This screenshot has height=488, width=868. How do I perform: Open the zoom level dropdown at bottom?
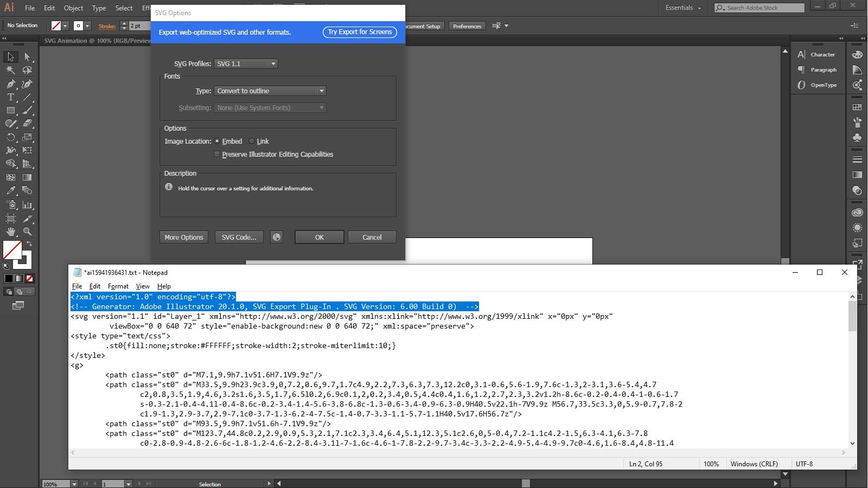point(74,484)
